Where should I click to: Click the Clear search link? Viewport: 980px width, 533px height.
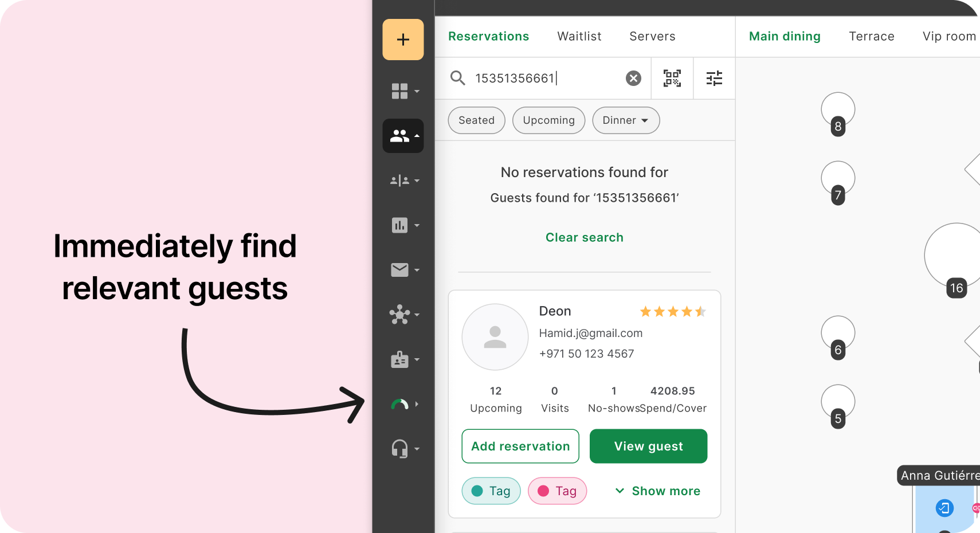(584, 237)
